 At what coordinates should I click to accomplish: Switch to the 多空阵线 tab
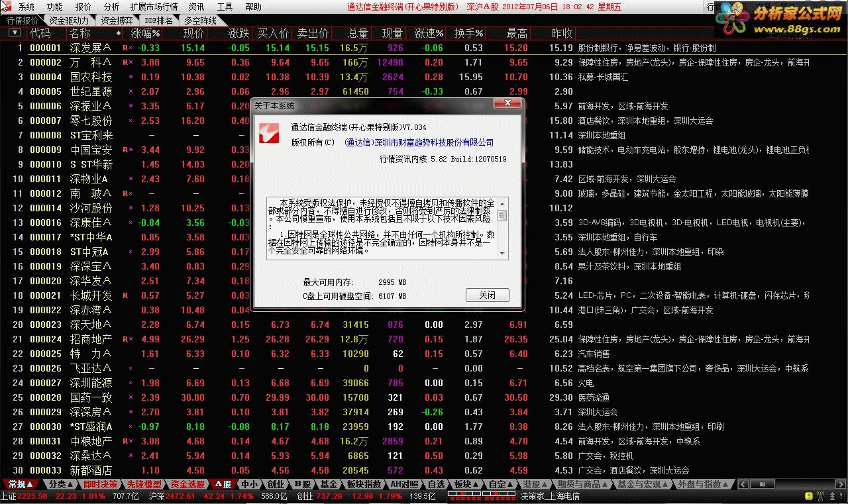tap(200, 21)
